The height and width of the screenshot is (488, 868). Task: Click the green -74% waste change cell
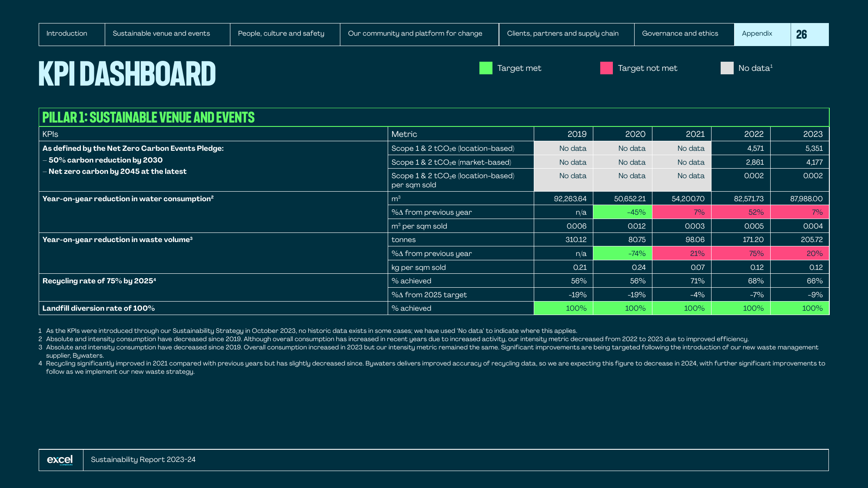(622, 253)
